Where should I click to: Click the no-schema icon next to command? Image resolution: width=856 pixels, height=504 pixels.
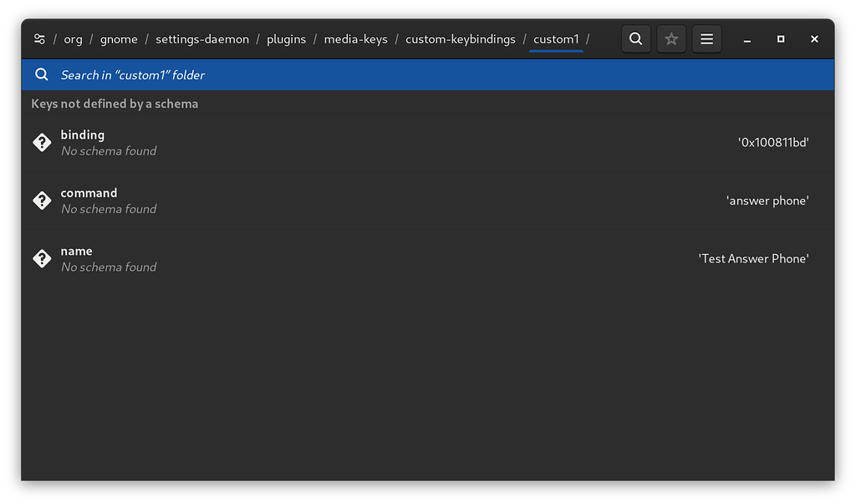click(42, 201)
